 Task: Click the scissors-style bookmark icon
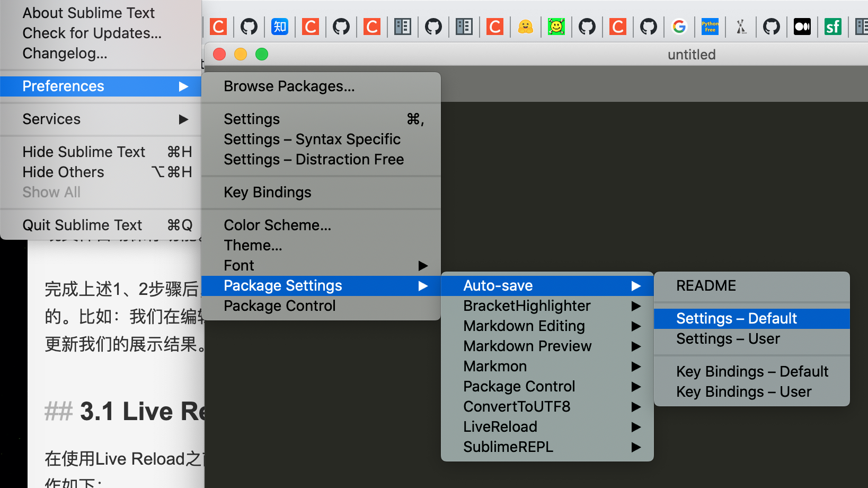point(740,27)
